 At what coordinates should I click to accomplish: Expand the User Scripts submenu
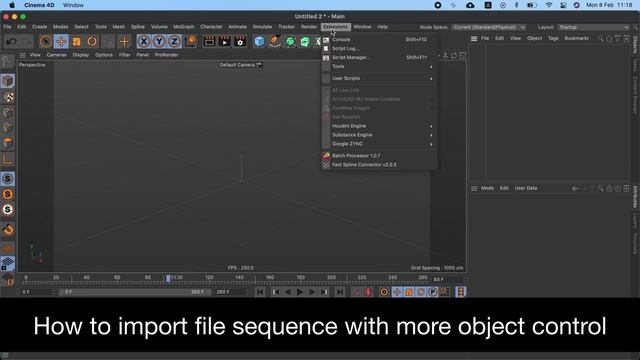(379, 78)
